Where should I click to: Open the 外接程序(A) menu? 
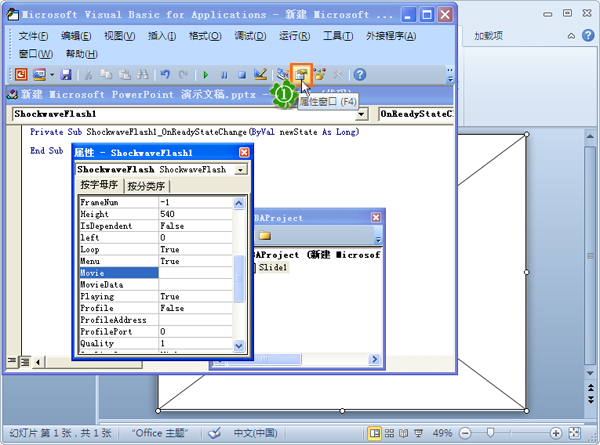(391, 36)
